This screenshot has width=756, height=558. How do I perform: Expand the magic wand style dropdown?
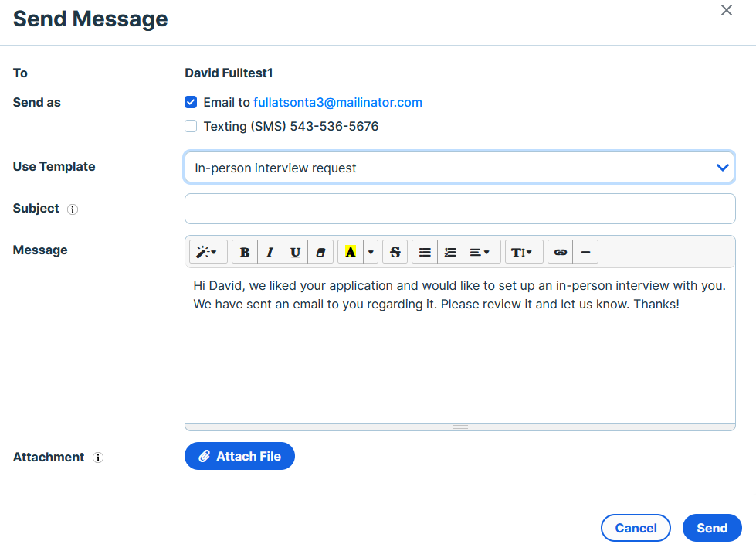click(x=208, y=252)
